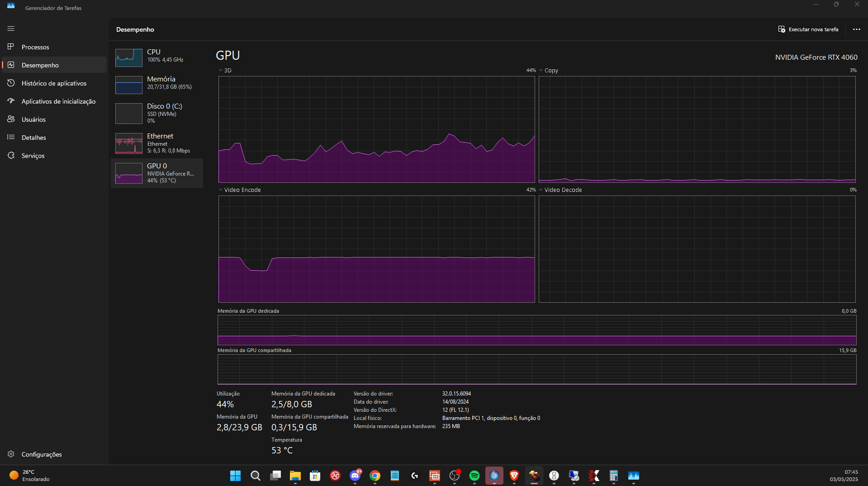
Task: Open the Processos page
Action: [x=54, y=47]
